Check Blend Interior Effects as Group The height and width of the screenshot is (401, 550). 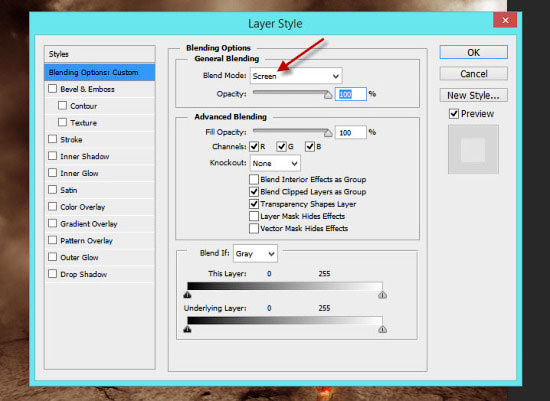254,179
